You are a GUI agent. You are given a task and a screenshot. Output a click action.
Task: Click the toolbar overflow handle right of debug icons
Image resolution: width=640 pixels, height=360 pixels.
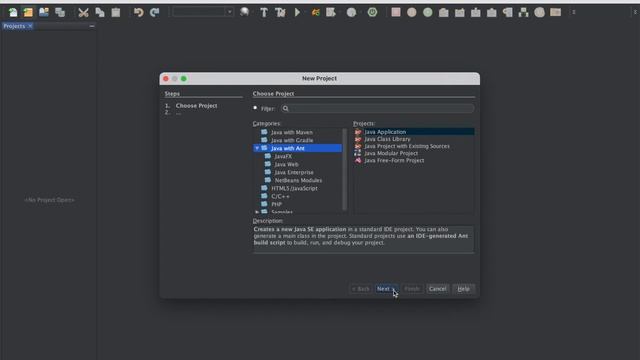click(573, 12)
